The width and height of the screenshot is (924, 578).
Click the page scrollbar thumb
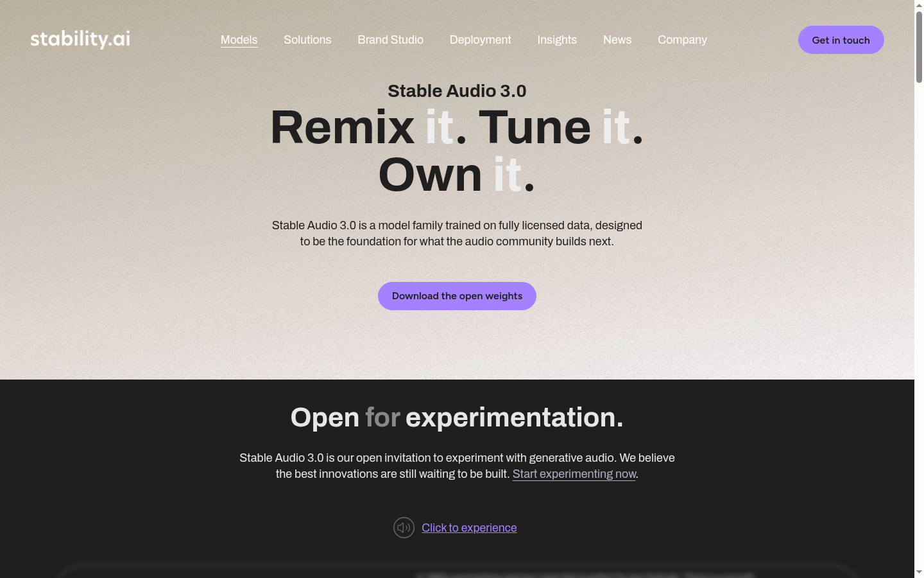pyautogui.click(x=919, y=47)
